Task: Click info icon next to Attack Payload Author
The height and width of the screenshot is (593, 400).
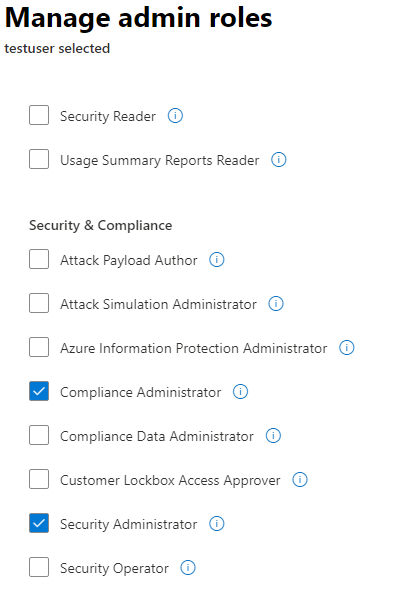Action: pyautogui.click(x=217, y=259)
